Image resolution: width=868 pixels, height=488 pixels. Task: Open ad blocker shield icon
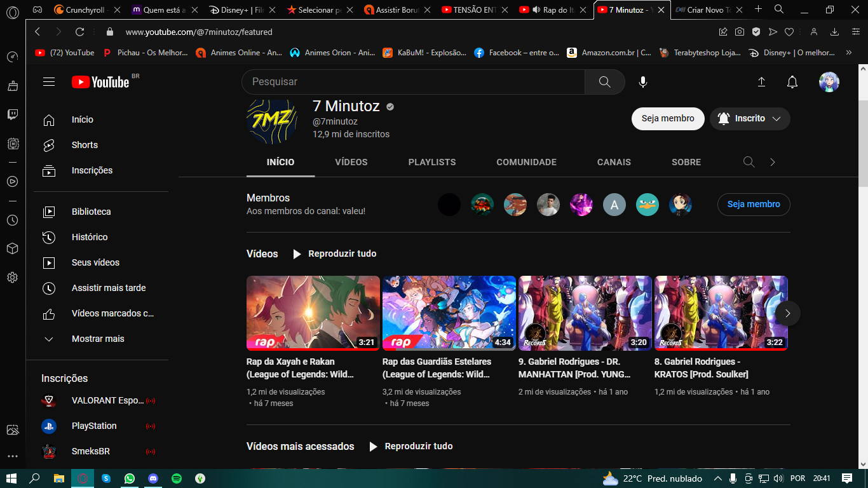[756, 32]
